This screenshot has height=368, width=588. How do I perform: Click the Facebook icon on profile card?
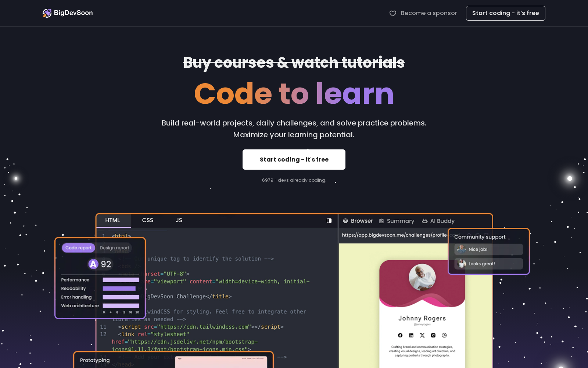pos(400,335)
